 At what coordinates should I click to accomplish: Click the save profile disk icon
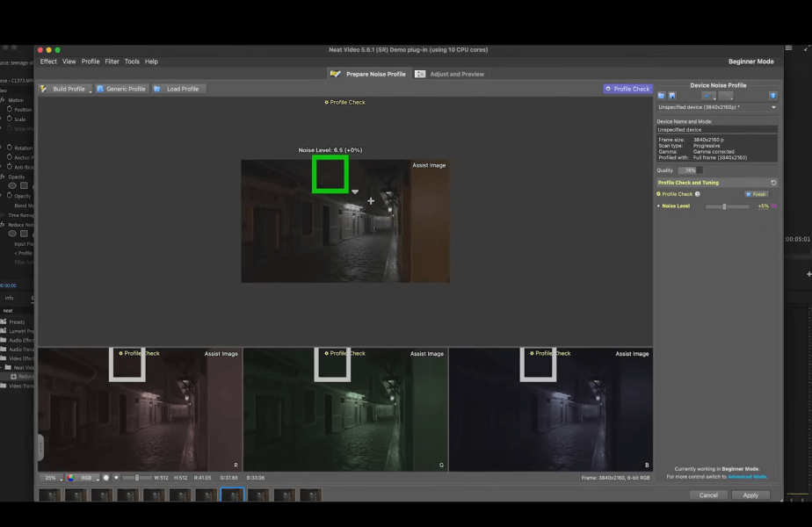click(672, 96)
